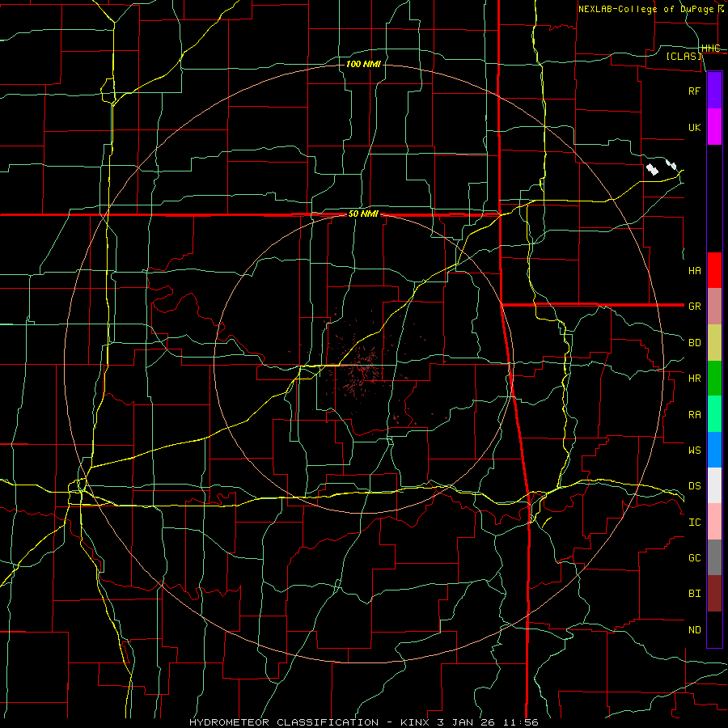Click the gray GC legend swatch
The height and width of the screenshot is (728, 728).
tap(714, 557)
